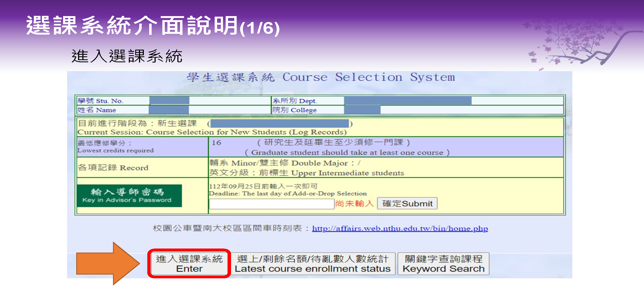Screen dimensions: 644x292
Task: Select the 各項記錄 Record label
Action: pyautogui.click(x=113, y=167)
